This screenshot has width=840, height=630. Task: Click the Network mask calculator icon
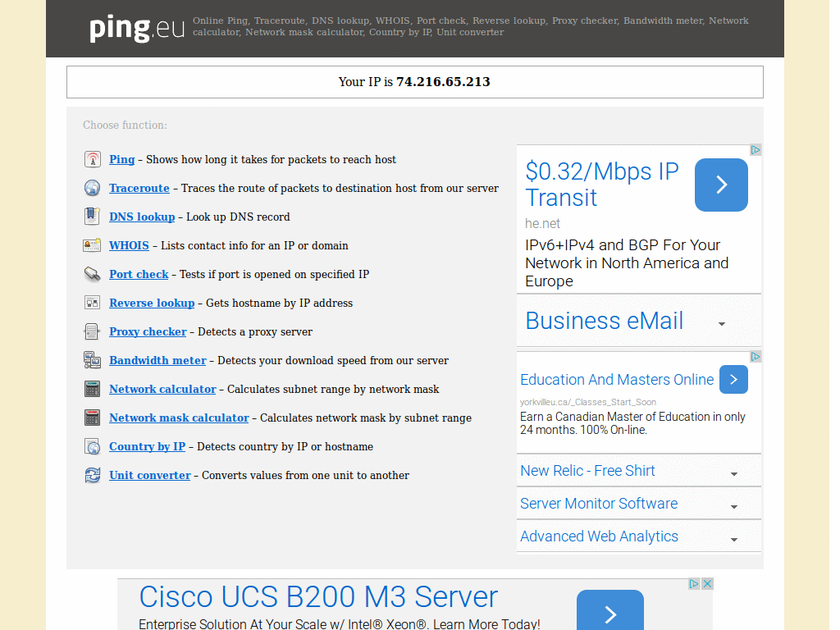coord(92,418)
